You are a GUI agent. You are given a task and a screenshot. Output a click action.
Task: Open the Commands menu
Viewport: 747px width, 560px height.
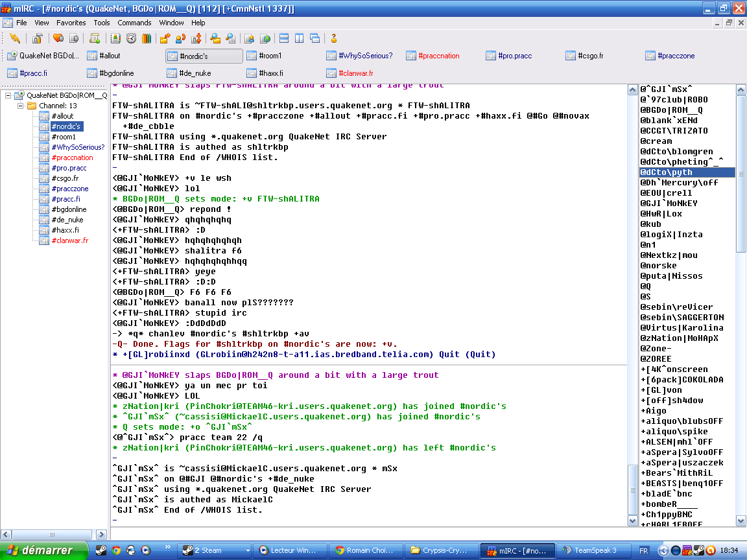pyautogui.click(x=134, y=23)
